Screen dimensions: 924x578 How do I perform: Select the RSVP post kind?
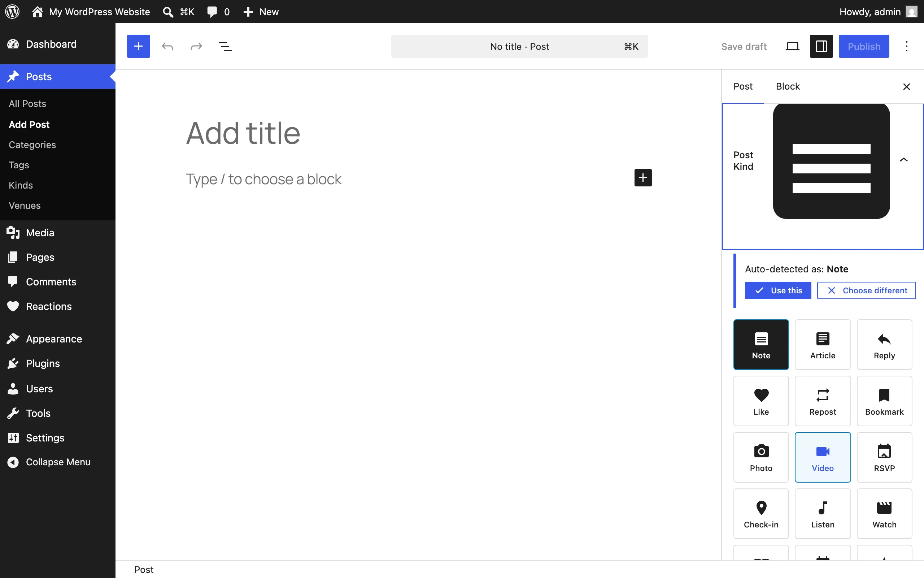pos(884,457)
